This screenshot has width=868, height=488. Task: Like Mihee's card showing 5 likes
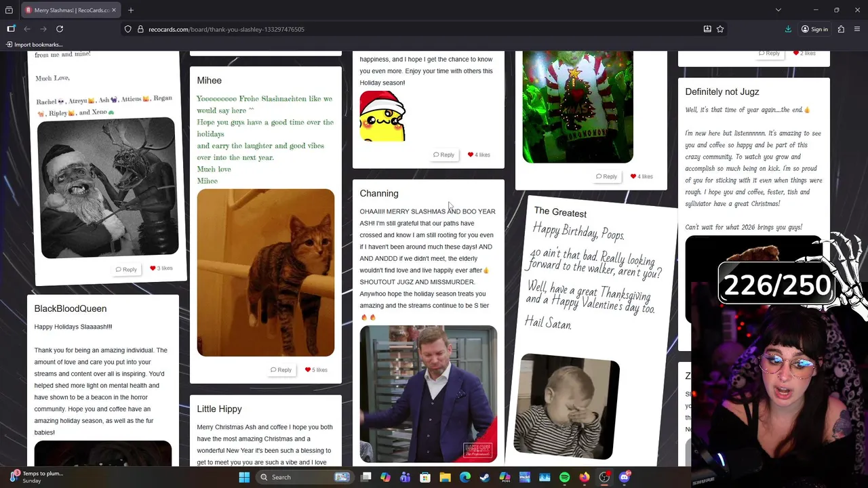point(316,370)
